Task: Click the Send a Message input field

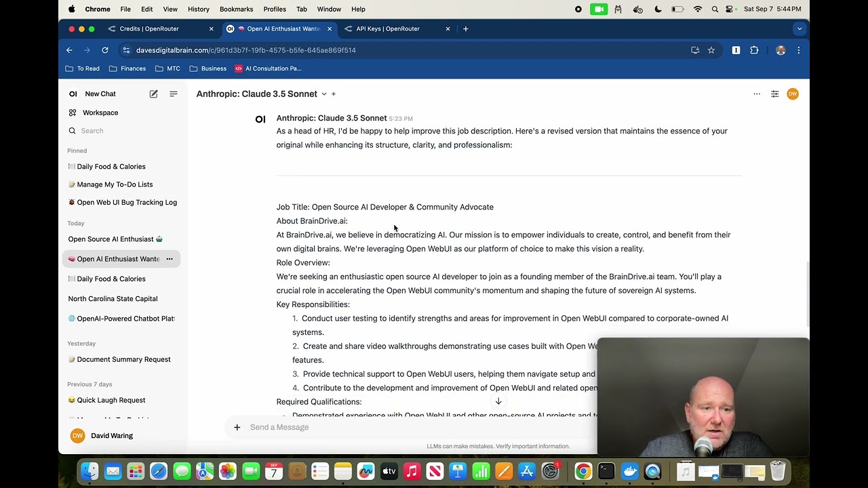Action: pos(407,427)
